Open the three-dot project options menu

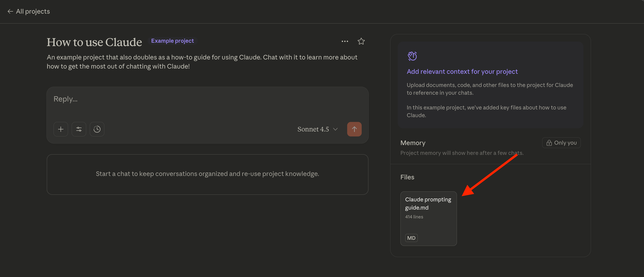click(345, 41)
